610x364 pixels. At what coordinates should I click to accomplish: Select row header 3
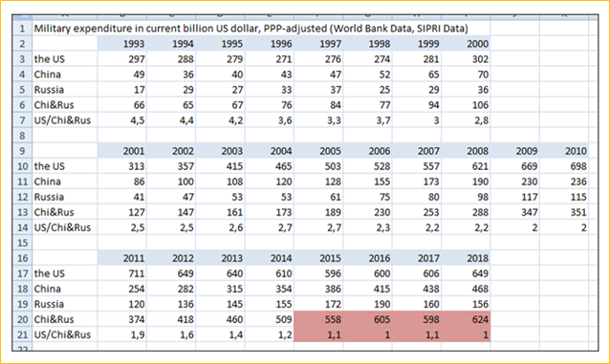[22, 59]
